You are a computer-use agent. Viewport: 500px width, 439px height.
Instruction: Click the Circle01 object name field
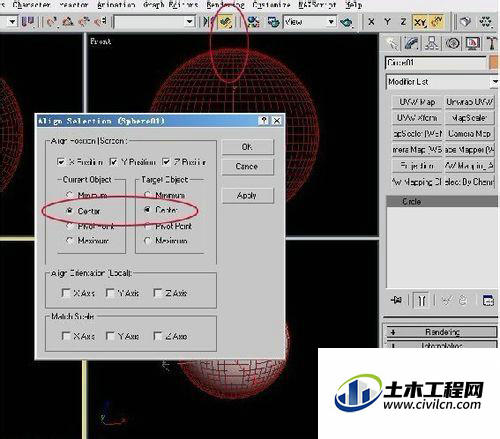point(435,63)
